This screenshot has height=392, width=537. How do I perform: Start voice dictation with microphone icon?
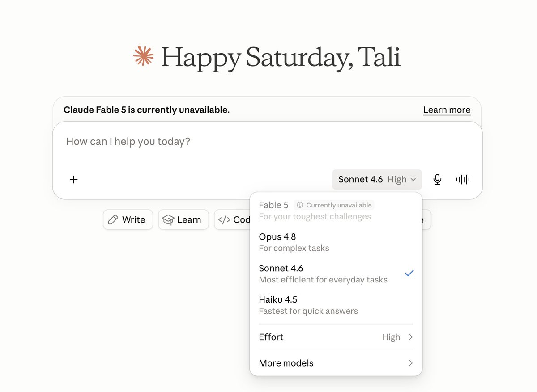[437, 180]
